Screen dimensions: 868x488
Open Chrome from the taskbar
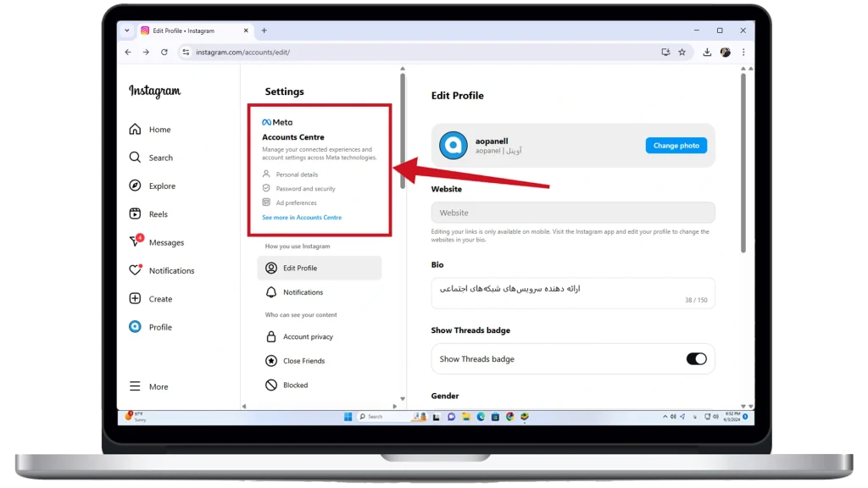click(x=509, y=417)
